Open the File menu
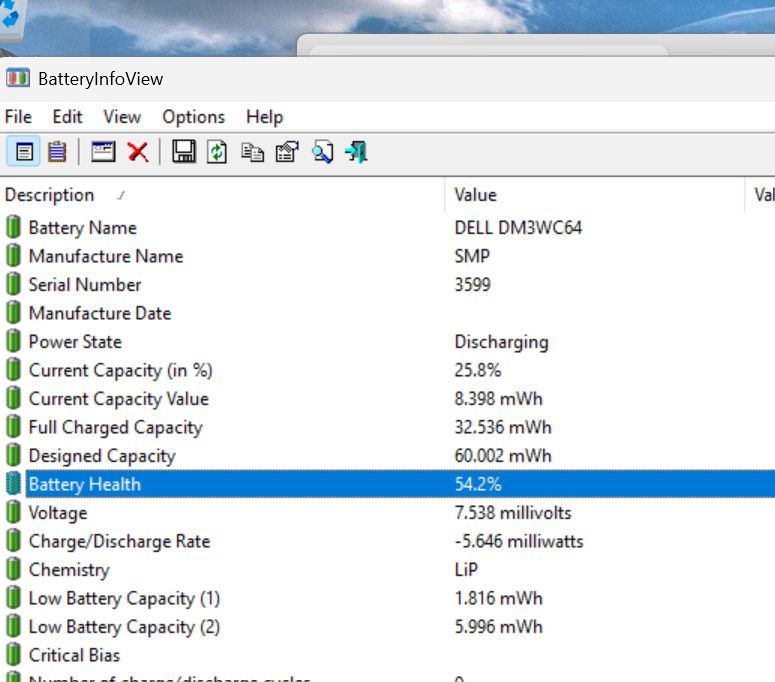This screenshot has width=775, height=682. tap(18, 117)
